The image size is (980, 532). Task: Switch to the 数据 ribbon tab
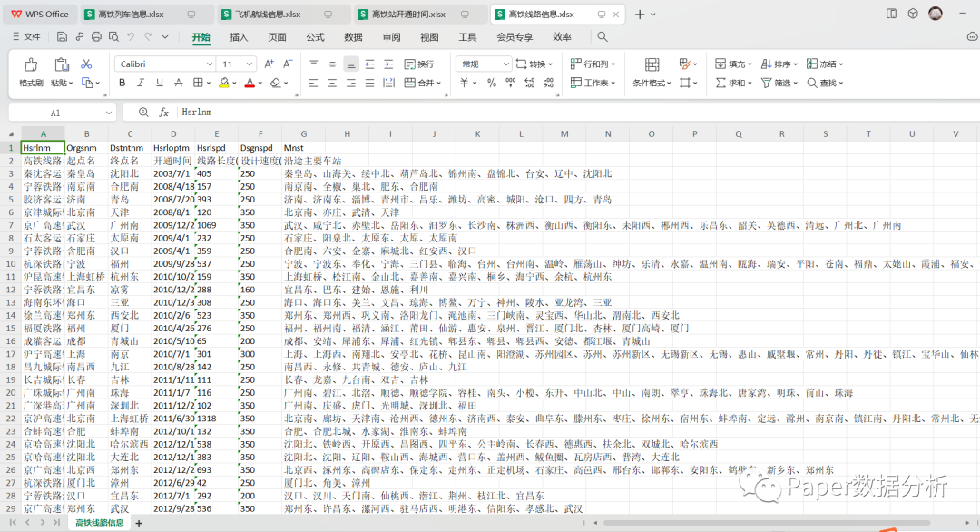(x=353, y=37)
